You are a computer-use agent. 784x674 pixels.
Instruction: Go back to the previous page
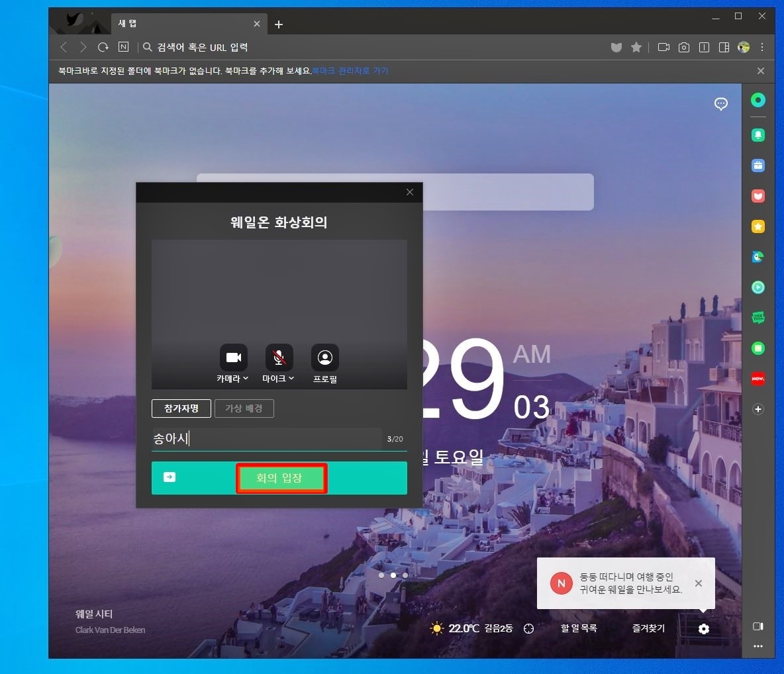pyautogui.click(x=64, y=47)
